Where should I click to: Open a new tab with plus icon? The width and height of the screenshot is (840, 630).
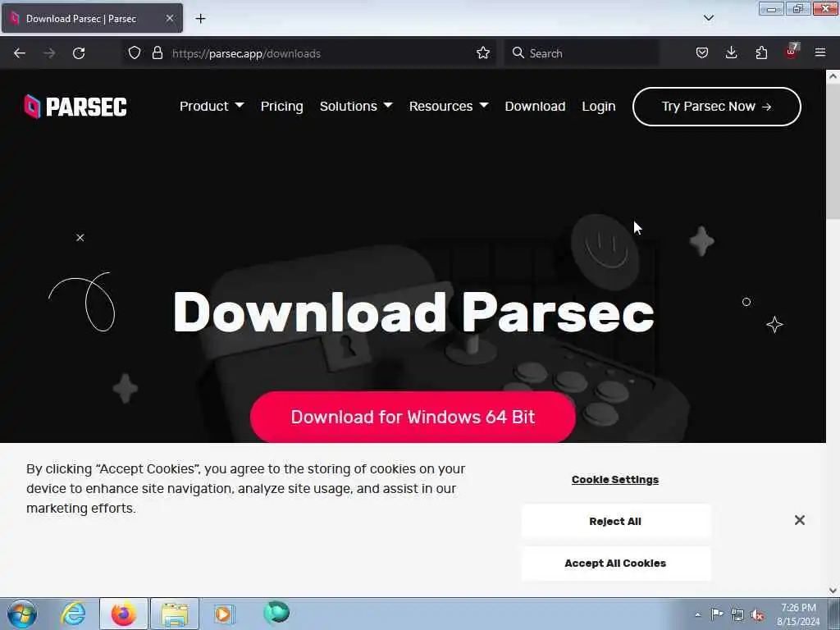[x=200, y=19]
